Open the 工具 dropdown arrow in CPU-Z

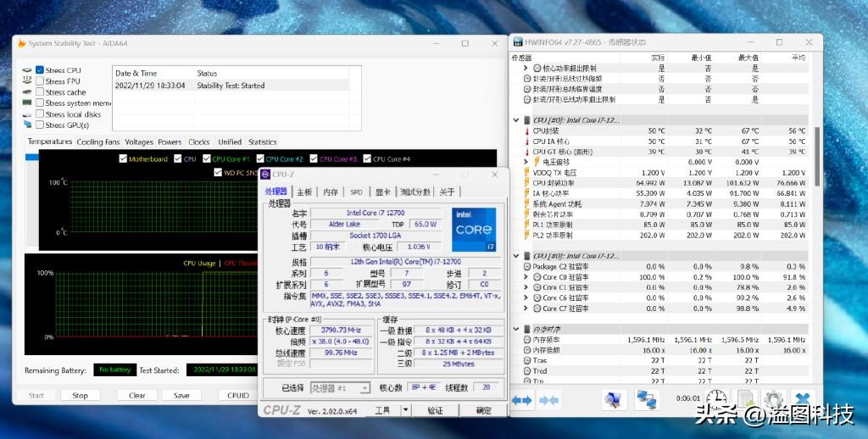(x=406, y=410)
